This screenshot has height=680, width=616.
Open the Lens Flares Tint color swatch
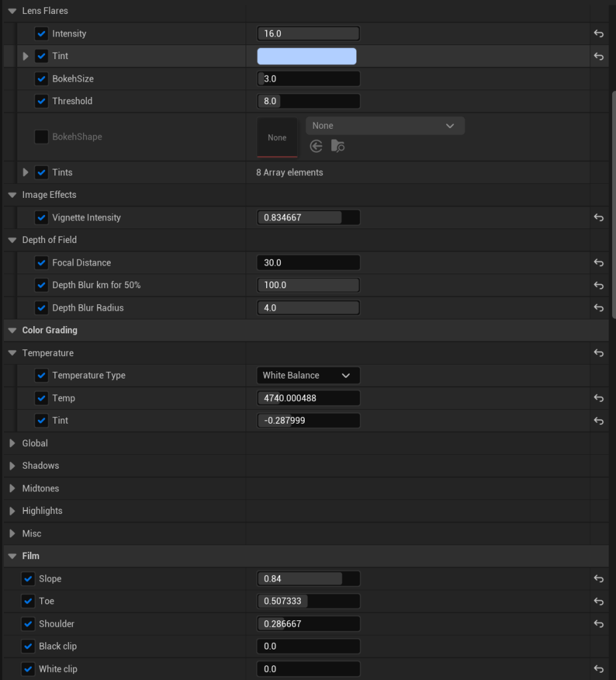pyautogui.click(x=307, y=56)
